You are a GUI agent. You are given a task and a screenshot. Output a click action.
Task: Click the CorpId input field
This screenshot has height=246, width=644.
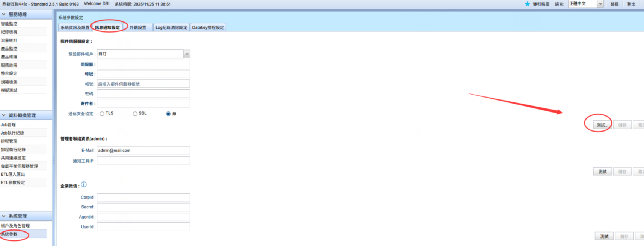click(x=143, y=197)
